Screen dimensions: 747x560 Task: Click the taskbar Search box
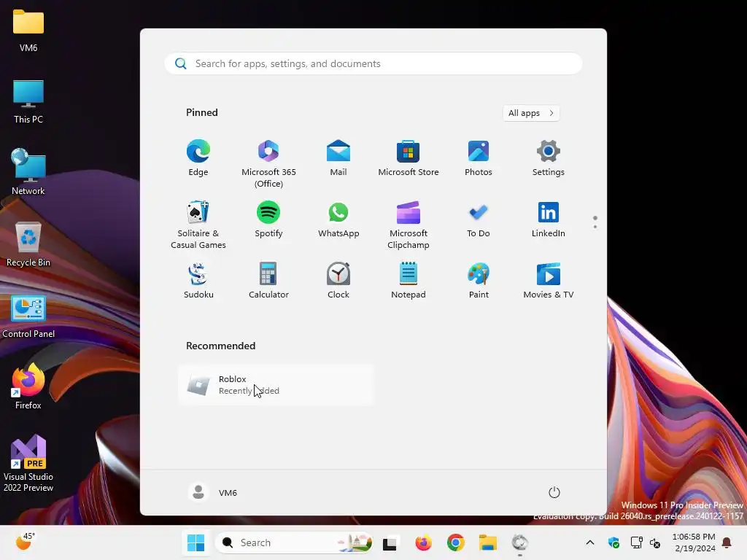pyautogui.click(x=293, y=542)
